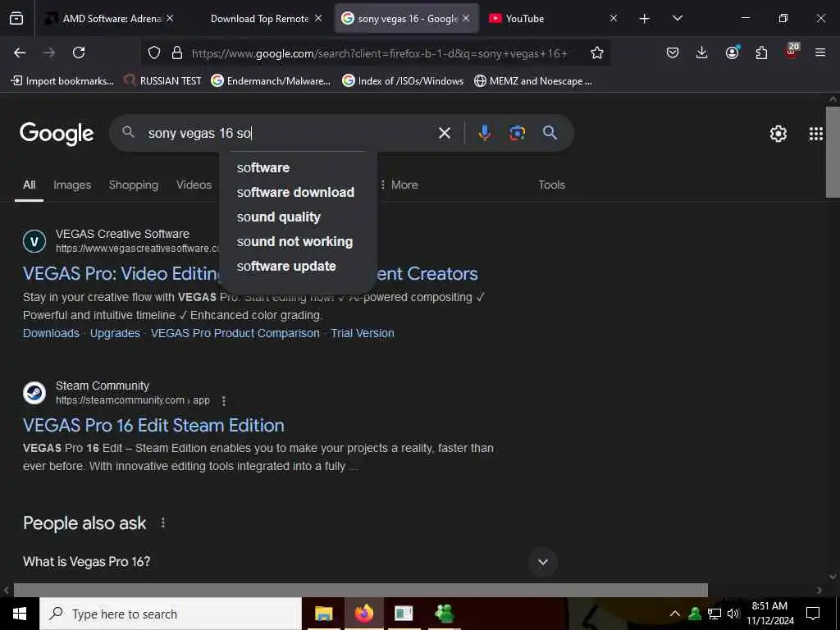Image resolution: width=840 pixels, height=630 pixels.
Task: Click the extension icon with 20 badge
Action: click(792, 50)
